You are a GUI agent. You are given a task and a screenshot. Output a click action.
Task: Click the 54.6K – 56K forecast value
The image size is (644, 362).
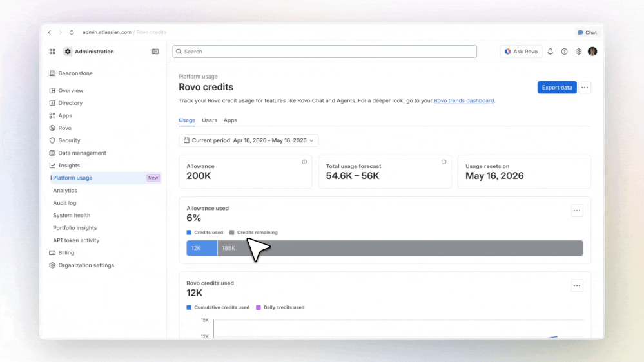point(353,176)
